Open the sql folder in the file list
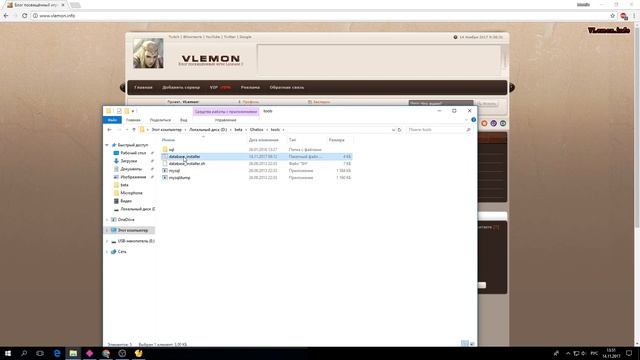This screenshot has width=640, height=360. [171, 150]
